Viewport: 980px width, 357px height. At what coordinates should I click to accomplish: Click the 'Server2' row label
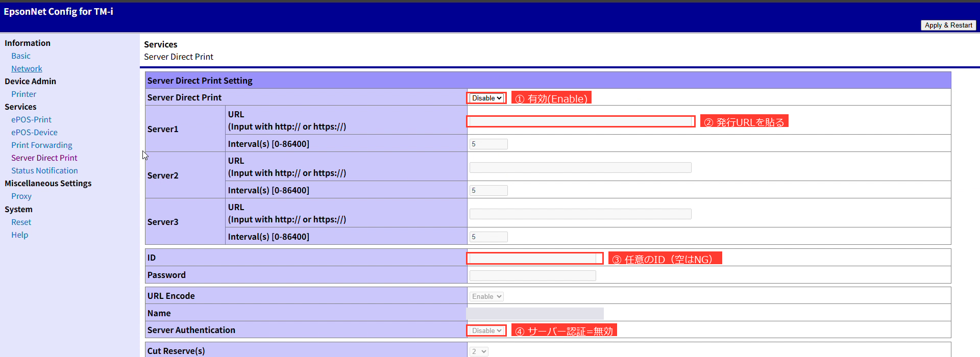(163, 175)
